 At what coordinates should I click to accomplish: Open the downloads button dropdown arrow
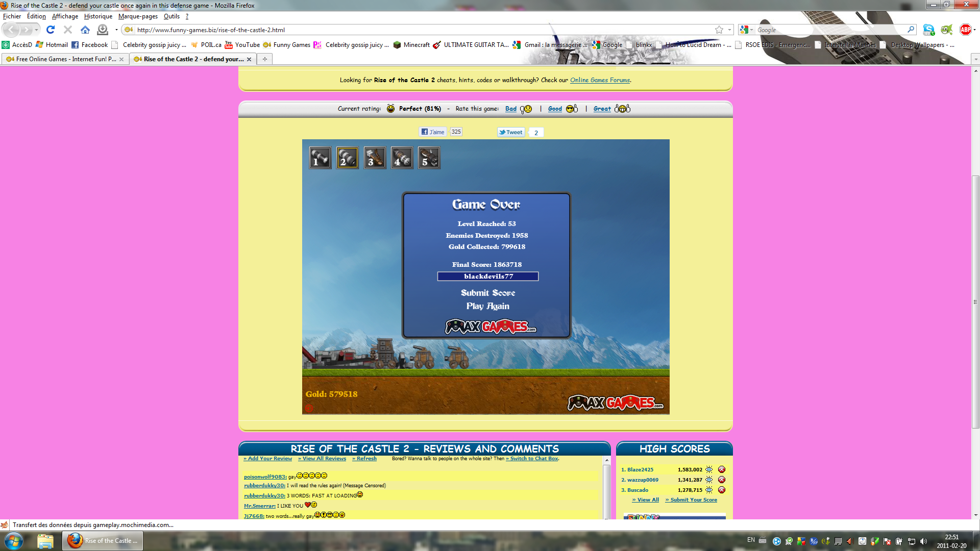point(116,30)
